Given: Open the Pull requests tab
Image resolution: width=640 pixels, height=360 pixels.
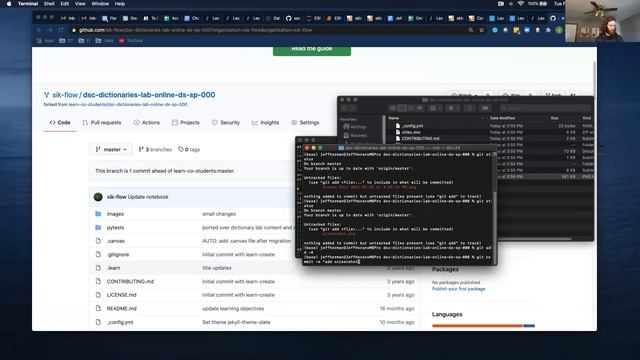Looking at the screenshot, I should 102,122.
